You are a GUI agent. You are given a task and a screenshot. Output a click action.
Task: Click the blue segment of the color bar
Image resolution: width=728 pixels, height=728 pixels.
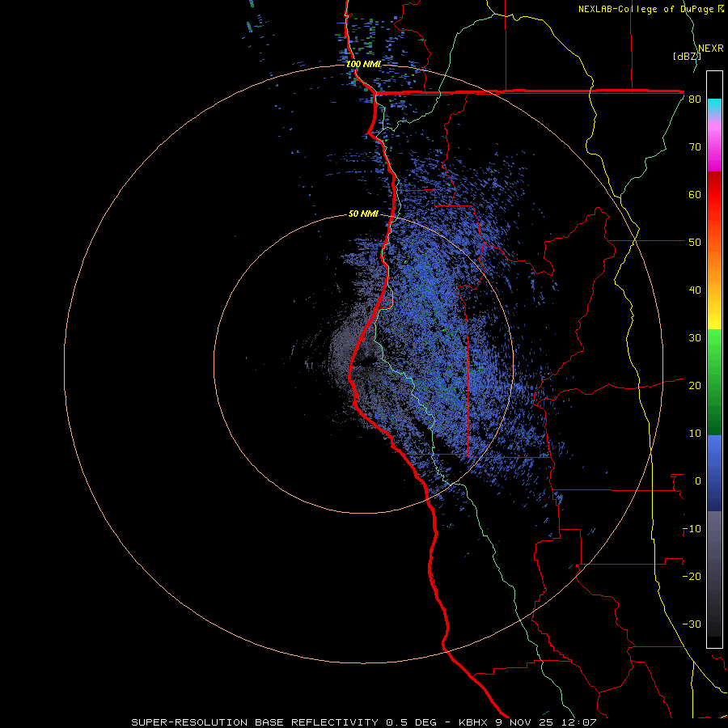pyautogui.click(x=714, y=473)
